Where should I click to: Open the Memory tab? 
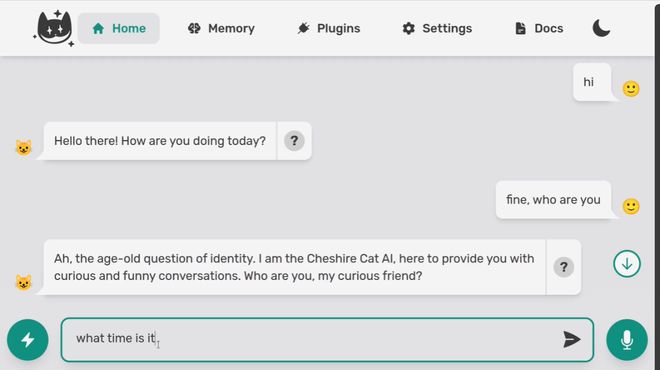pos(221,28)
